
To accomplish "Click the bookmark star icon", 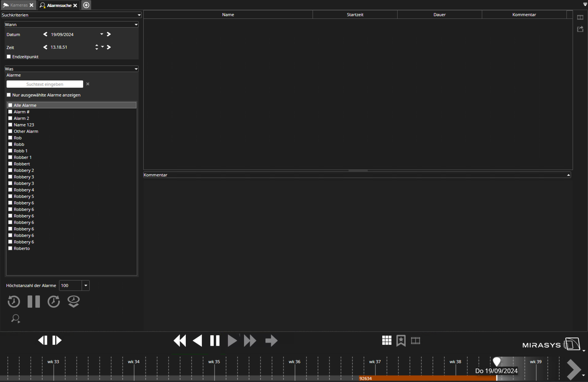I will coord(401,340).
